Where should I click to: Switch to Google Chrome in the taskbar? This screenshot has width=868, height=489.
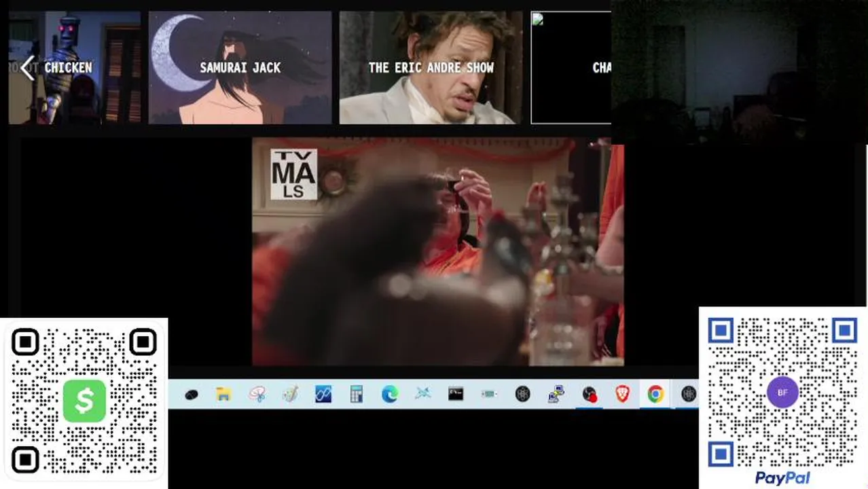coord(655,394)
